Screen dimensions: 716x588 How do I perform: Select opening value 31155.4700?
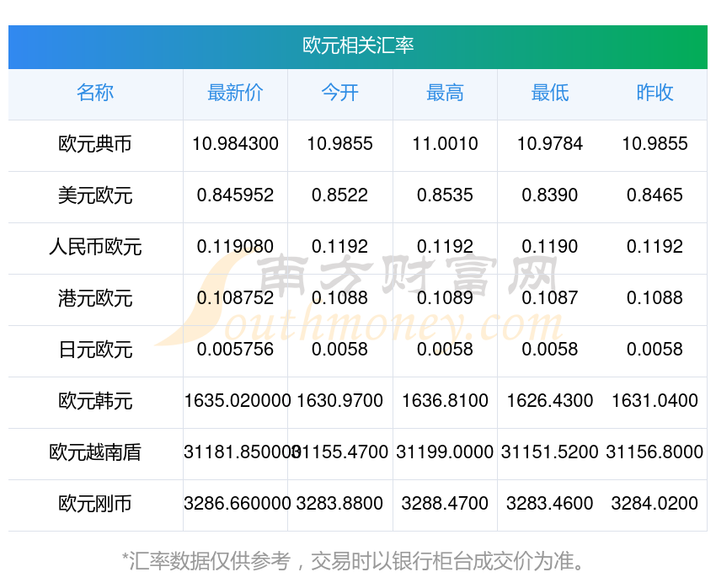(x=341, y=452)
